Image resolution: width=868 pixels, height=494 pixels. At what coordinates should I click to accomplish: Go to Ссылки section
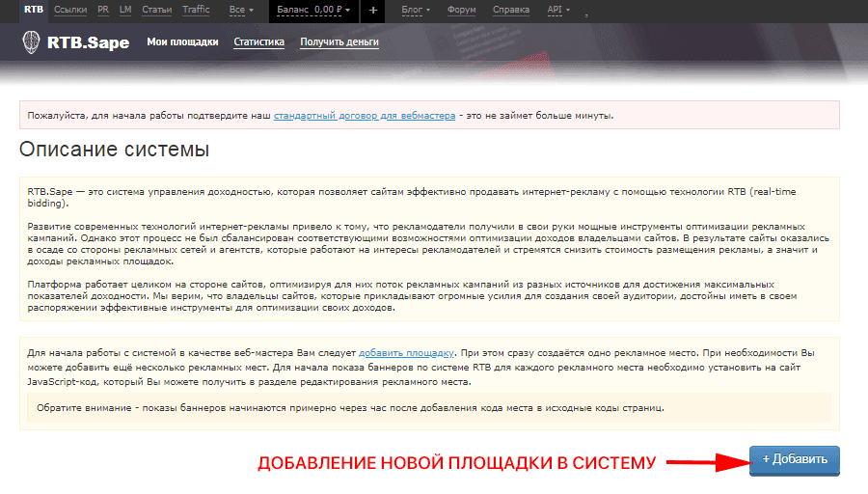70,10
